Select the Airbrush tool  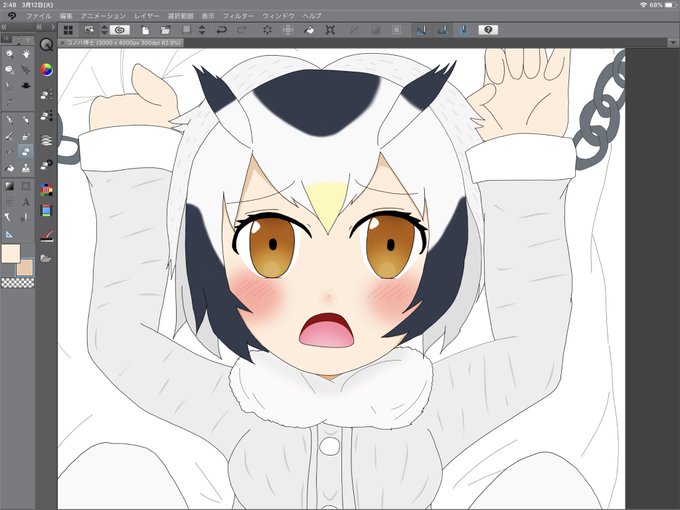26,137
